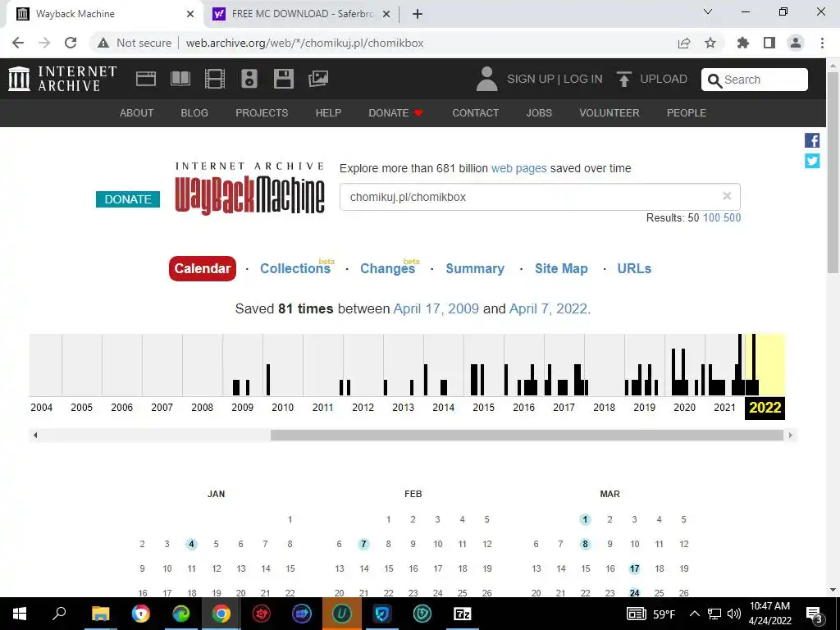Open the PEOPLE menu item
The image size is (840, 630).
[x=687, y=113]
